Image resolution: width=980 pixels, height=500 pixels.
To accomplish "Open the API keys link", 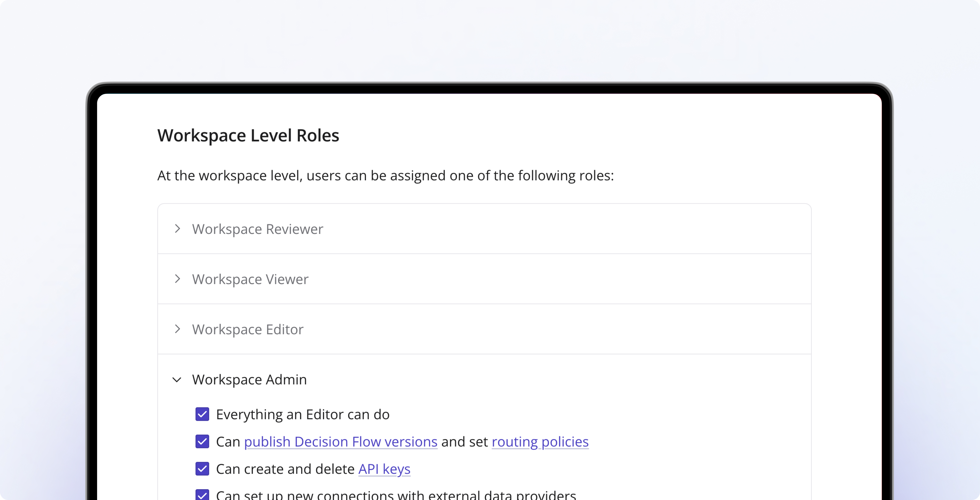I will [384, 469].
